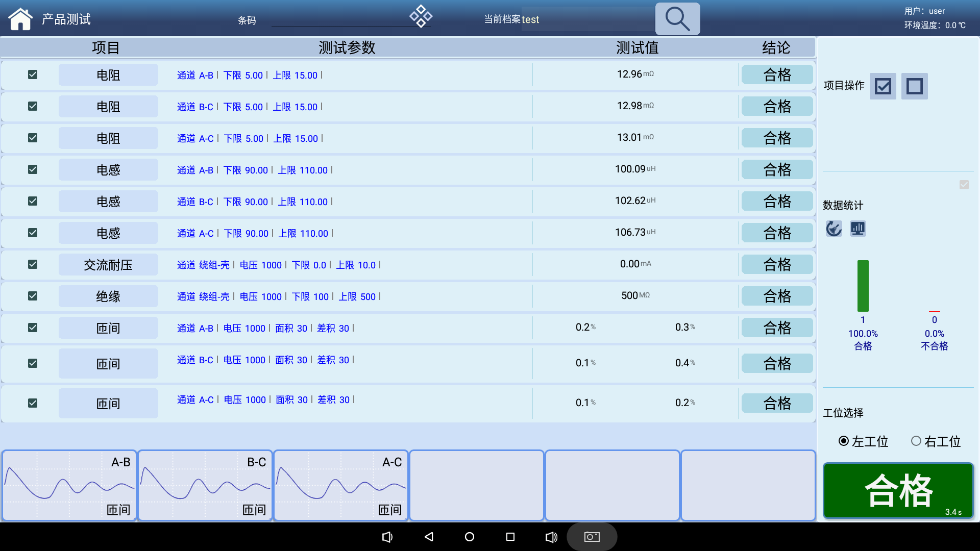Open the pie chart statistics icon
This screenshot has width=980, height=551.
click(834, 229)
